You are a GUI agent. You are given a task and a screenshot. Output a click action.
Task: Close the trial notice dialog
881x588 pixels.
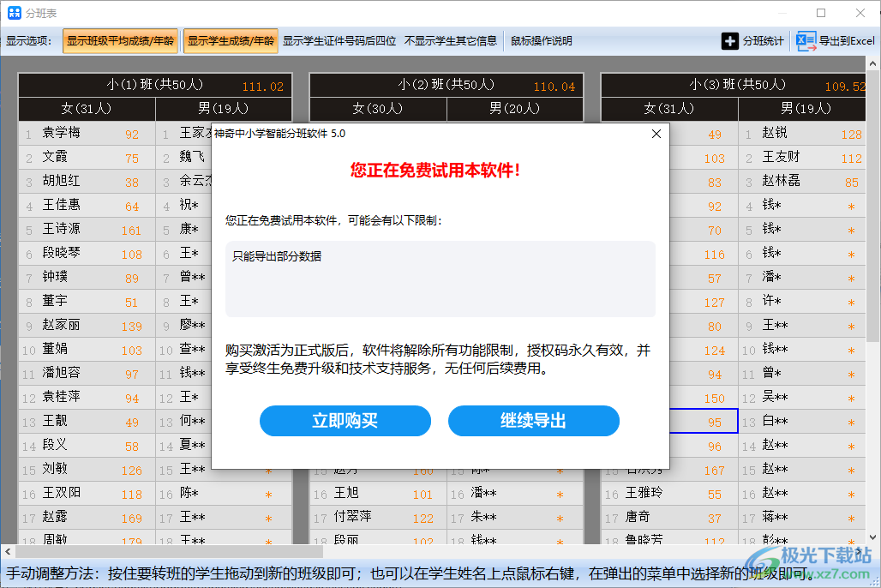pyautogui.click(x=656, y=134)
